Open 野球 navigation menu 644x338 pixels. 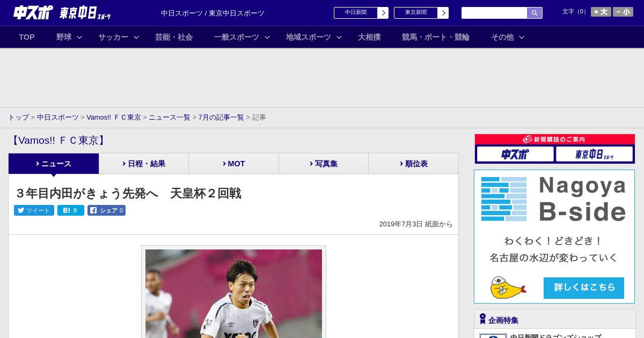(x=64, y=37)
